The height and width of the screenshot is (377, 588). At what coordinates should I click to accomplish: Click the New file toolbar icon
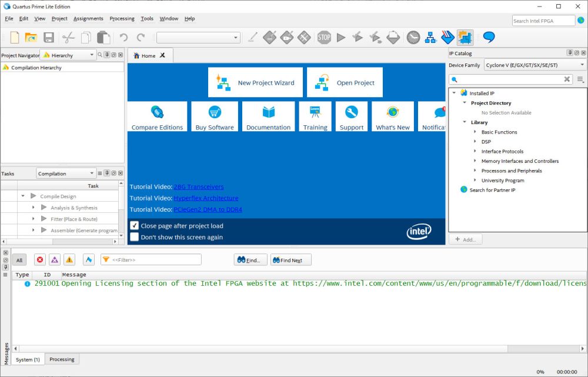(x=15, y=38)
